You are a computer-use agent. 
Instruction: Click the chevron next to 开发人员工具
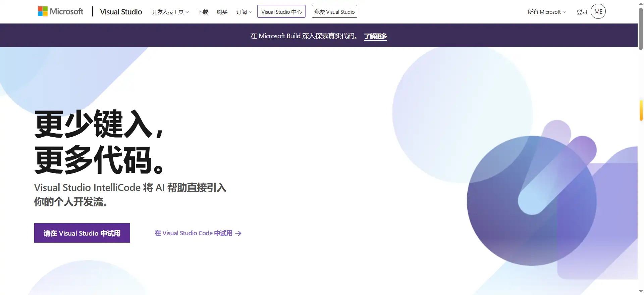click(x=187, y=12)
